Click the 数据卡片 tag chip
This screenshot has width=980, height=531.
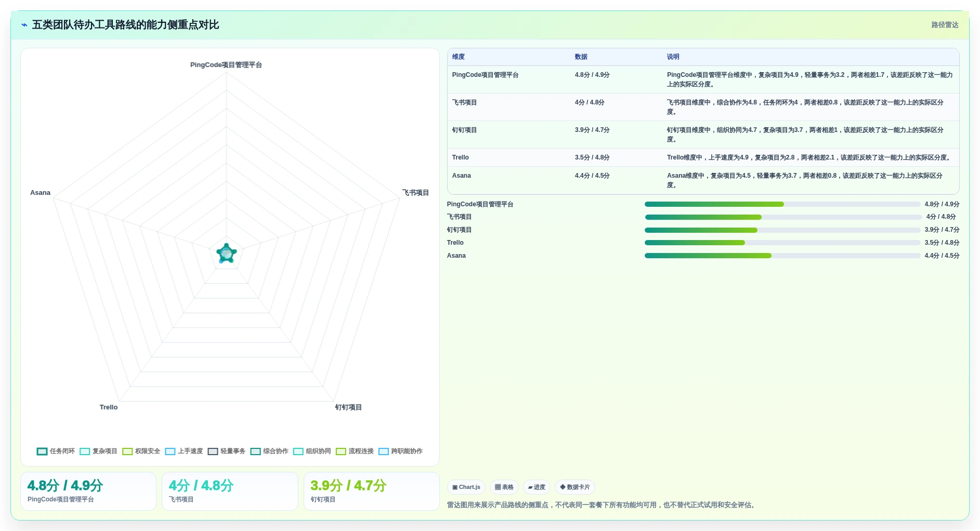point(575,487)
